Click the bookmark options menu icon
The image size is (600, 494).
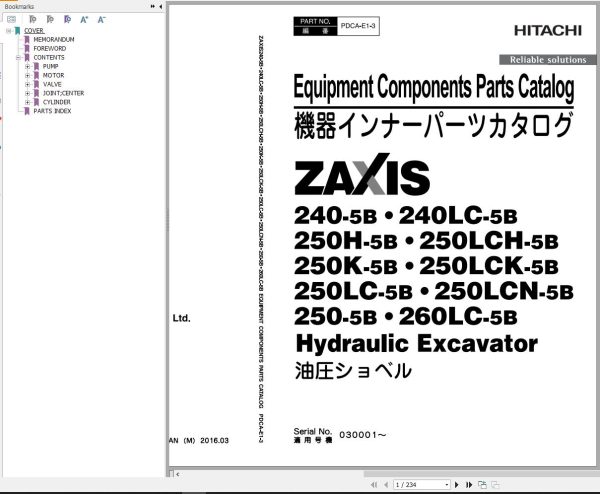coord(11,19)
